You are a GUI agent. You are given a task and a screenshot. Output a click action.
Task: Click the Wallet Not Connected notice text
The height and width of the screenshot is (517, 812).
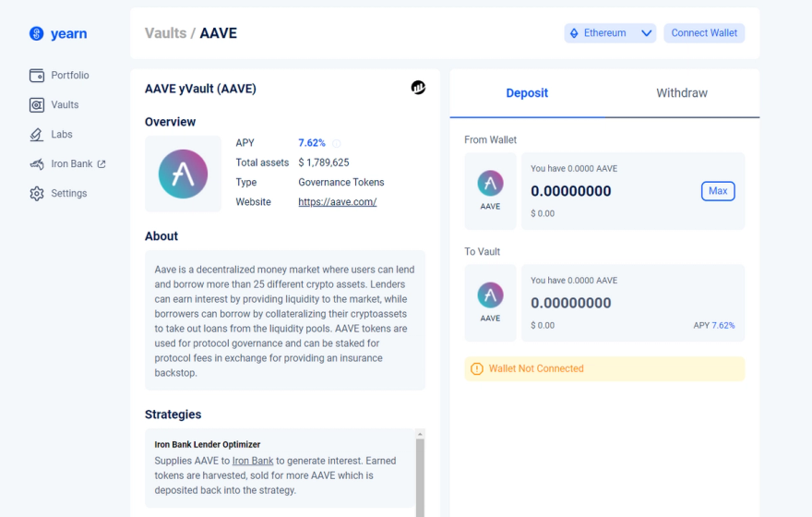click(536, 369)
